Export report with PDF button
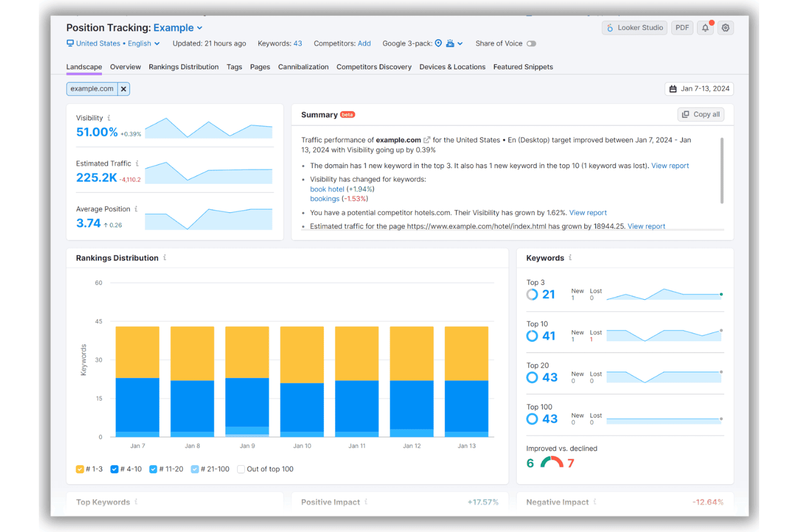798x532 pixels. 682,27
